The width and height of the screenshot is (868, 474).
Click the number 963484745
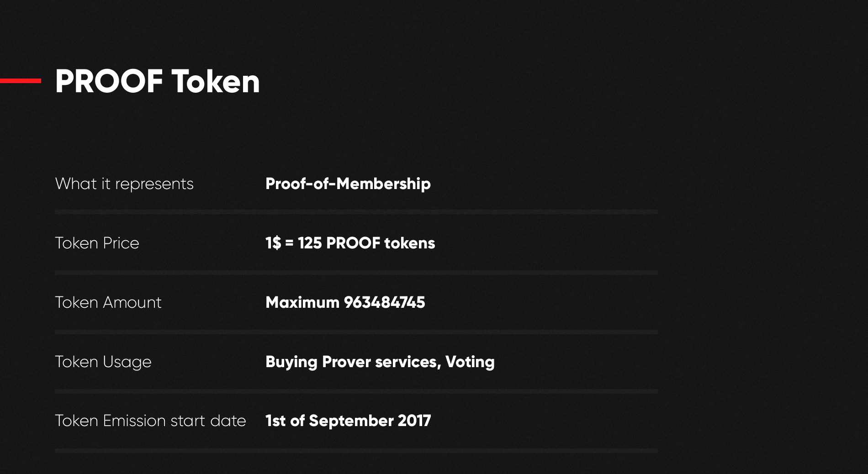click(385, 302)
